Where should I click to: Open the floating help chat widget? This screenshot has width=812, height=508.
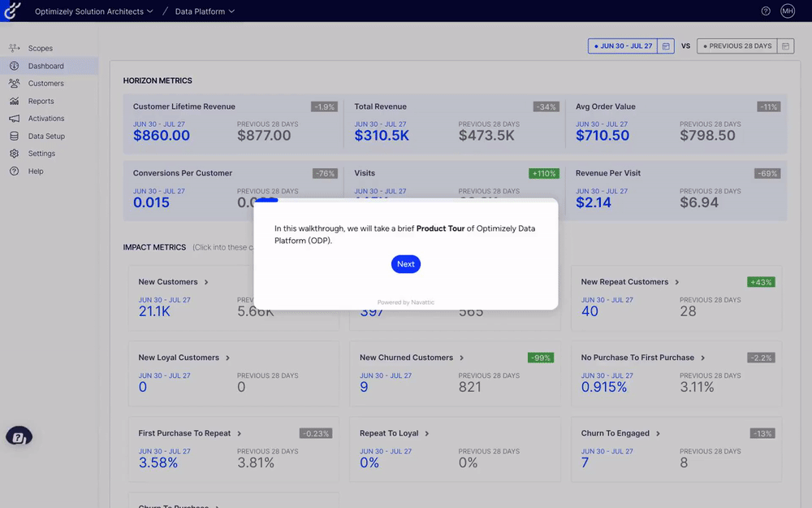point(19,436)
